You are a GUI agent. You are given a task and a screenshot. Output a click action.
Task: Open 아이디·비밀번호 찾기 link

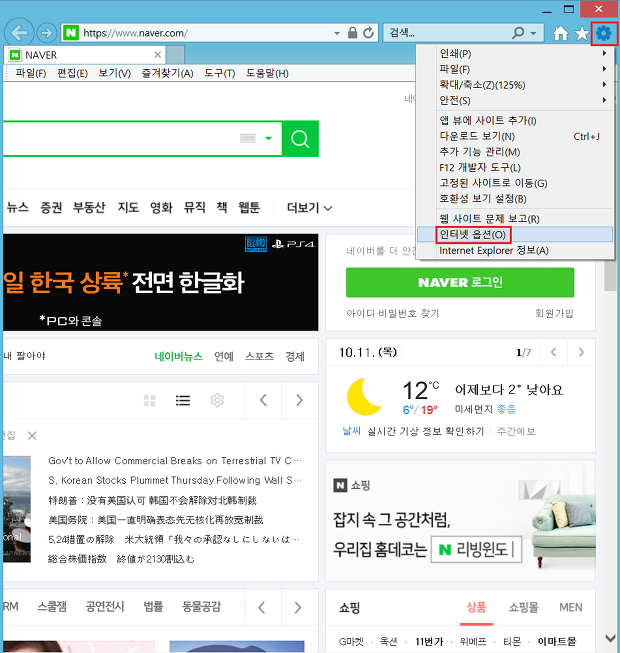392,313
